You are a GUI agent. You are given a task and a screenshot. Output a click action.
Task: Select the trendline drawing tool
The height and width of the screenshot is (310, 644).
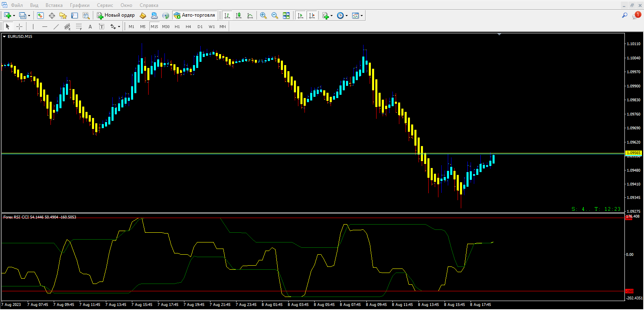pos(56,26)
